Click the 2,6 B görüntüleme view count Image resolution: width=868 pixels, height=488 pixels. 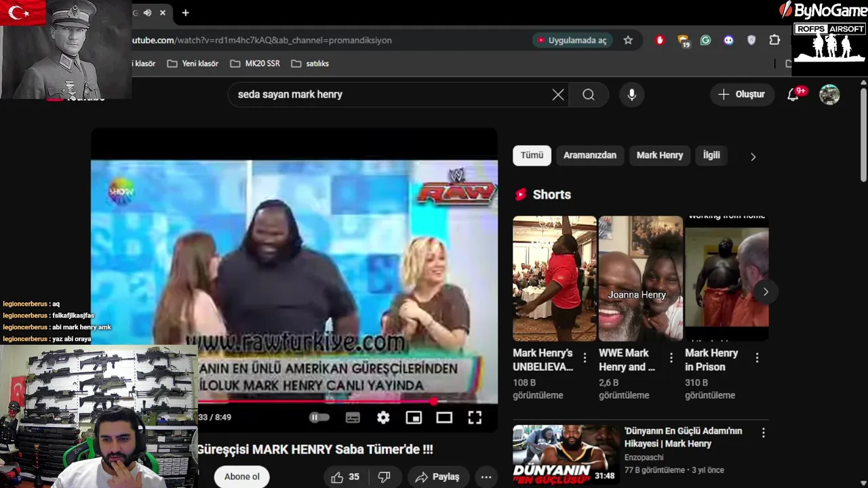(624, 389)
